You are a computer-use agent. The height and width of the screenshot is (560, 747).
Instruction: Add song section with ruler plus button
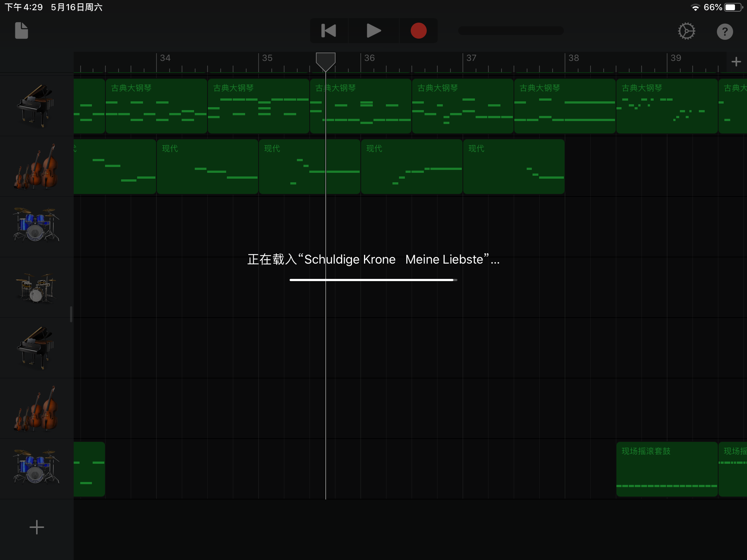(736, 62)
